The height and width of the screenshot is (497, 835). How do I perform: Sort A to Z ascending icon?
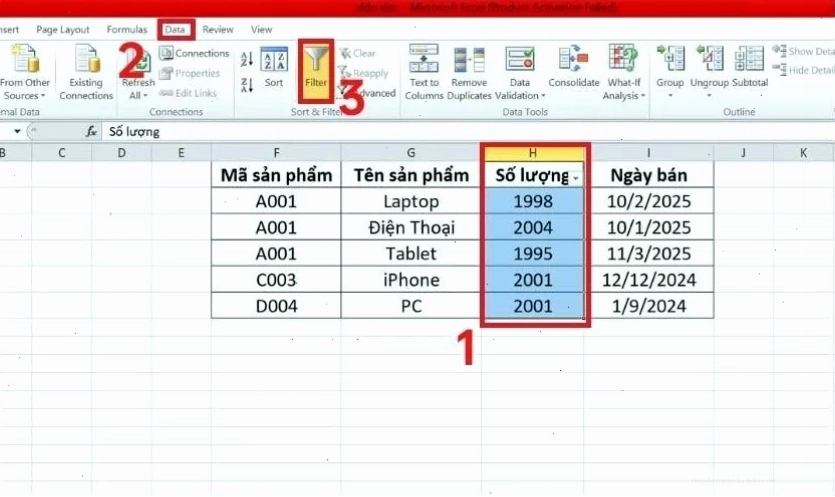[247, 59]
